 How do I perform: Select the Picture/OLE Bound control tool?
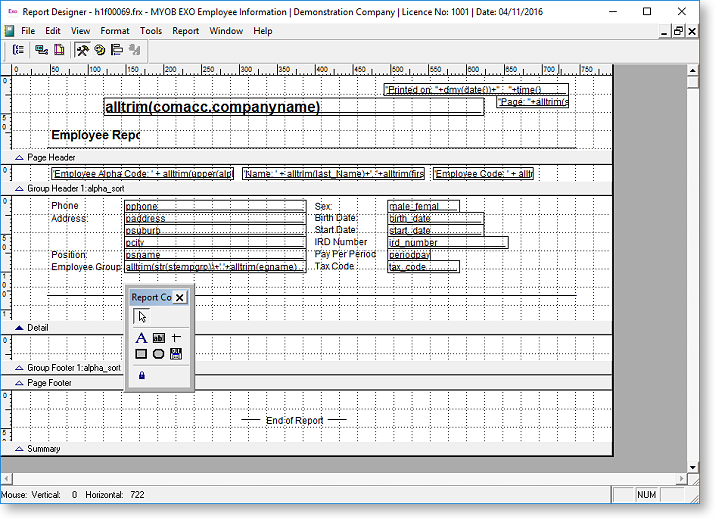click(175, 354)
